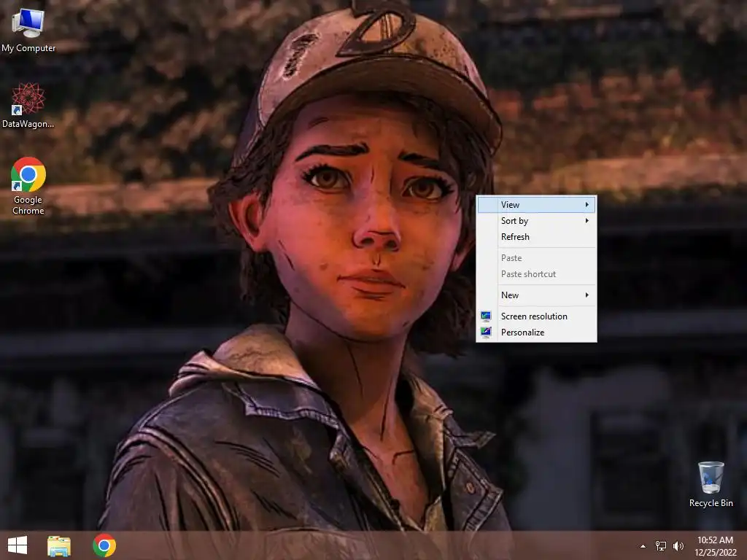The width and height of the screenshot is (747, 560).
Task: Open the network tray icon
Action: tap(661, 545)
